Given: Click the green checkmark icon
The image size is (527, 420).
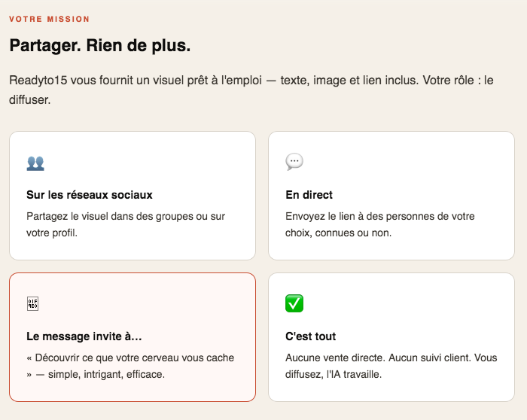Looking at the screenshot, I should pyautogui.click(x=294, y=303).
